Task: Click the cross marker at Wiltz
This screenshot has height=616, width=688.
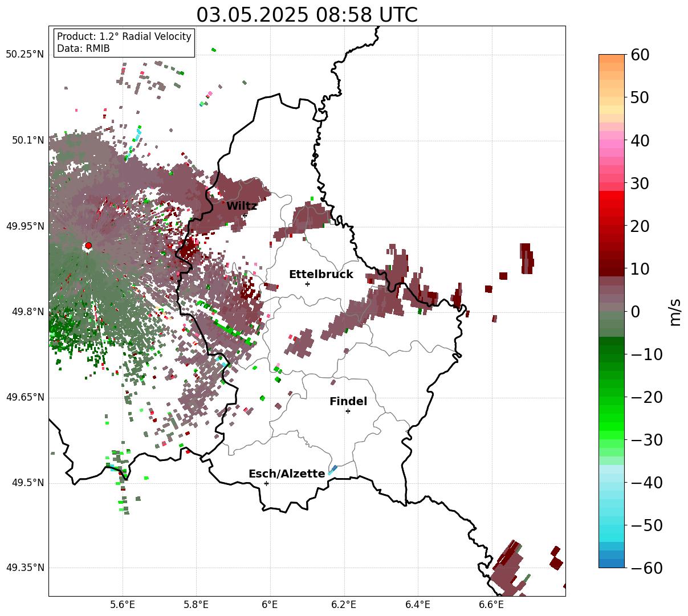Action: [x=245, y=215]
